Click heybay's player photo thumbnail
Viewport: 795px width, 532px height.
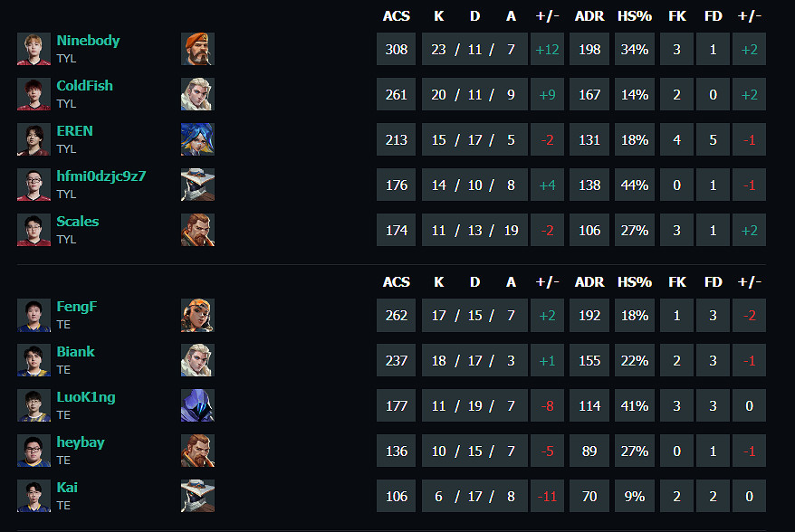[34, 451]
